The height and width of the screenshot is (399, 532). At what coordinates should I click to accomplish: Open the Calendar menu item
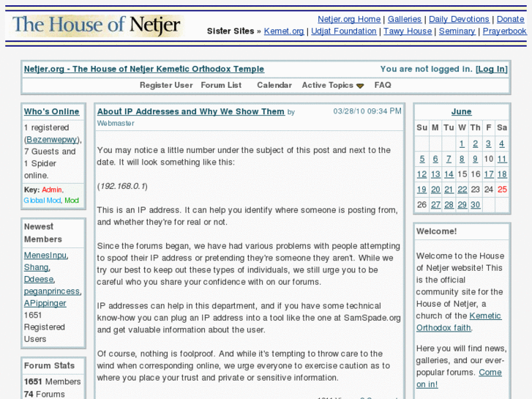pyautogui.click(x=274, y=85)
